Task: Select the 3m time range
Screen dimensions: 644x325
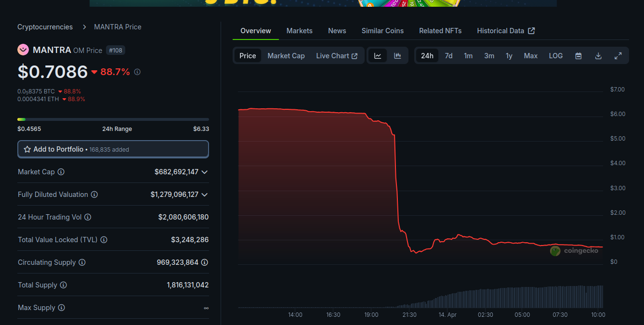Action: pyautogui.click(x=489, y=56)
